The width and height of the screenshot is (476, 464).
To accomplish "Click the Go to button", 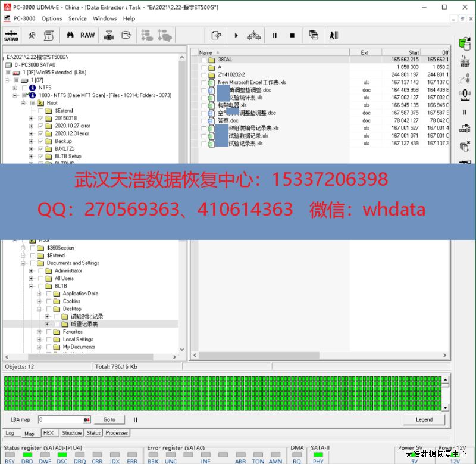I will pos(109,419).
